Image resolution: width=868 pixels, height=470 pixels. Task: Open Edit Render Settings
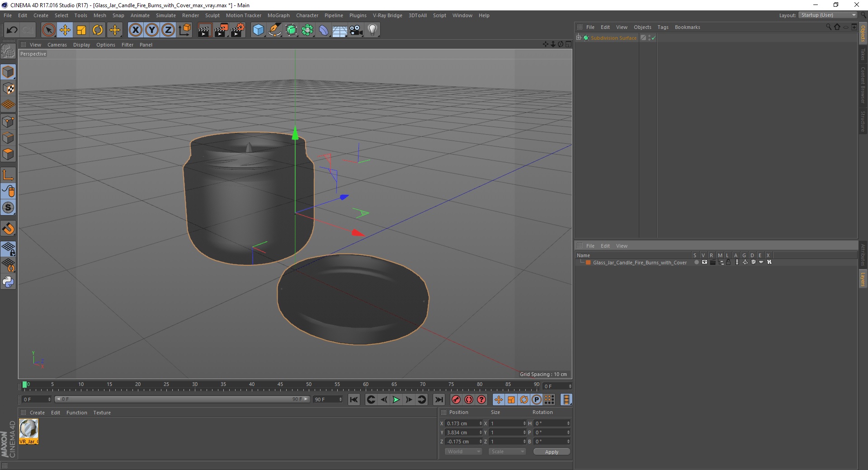(x=238, y=30)
